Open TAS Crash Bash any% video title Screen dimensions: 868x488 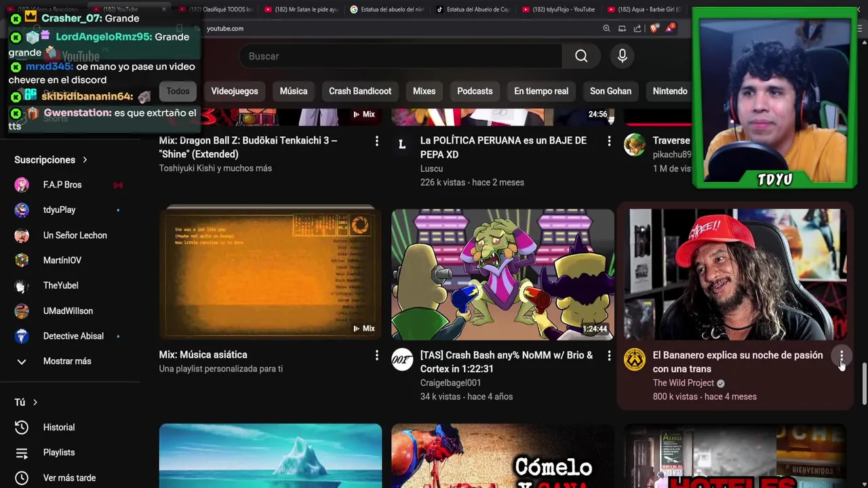pos(507,362)
